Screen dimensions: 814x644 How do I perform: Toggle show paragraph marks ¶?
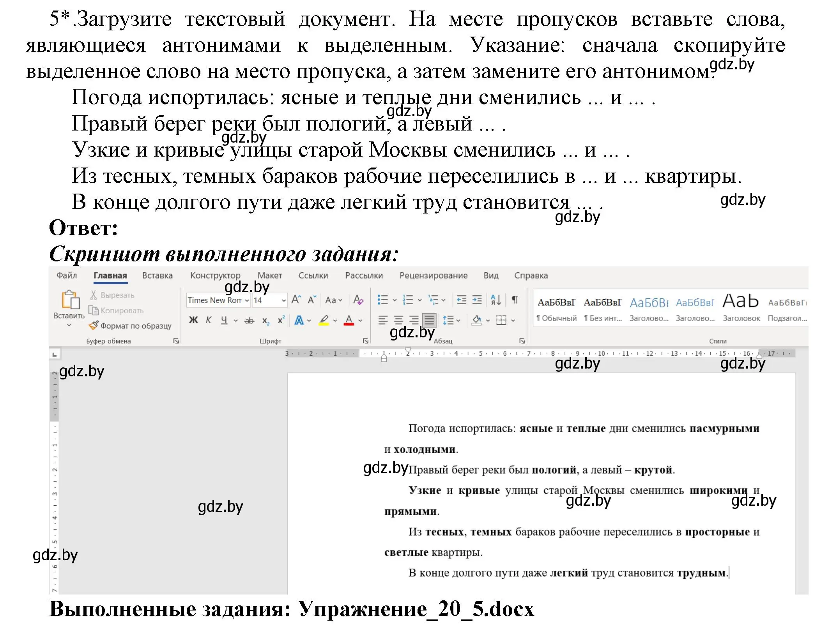click(x=515, y=300)
